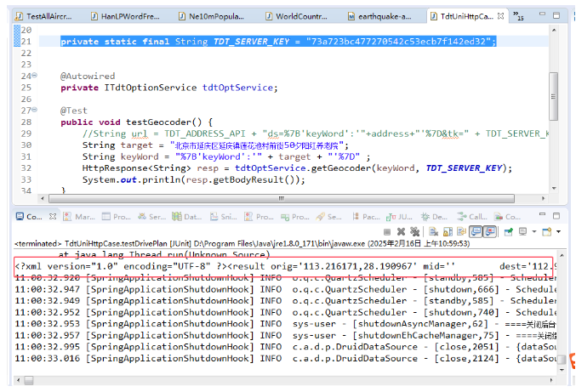Screen dimensions: 576x392
Task: Close the TdtUniHttpCa... editor tab
Action: [500, 16]
